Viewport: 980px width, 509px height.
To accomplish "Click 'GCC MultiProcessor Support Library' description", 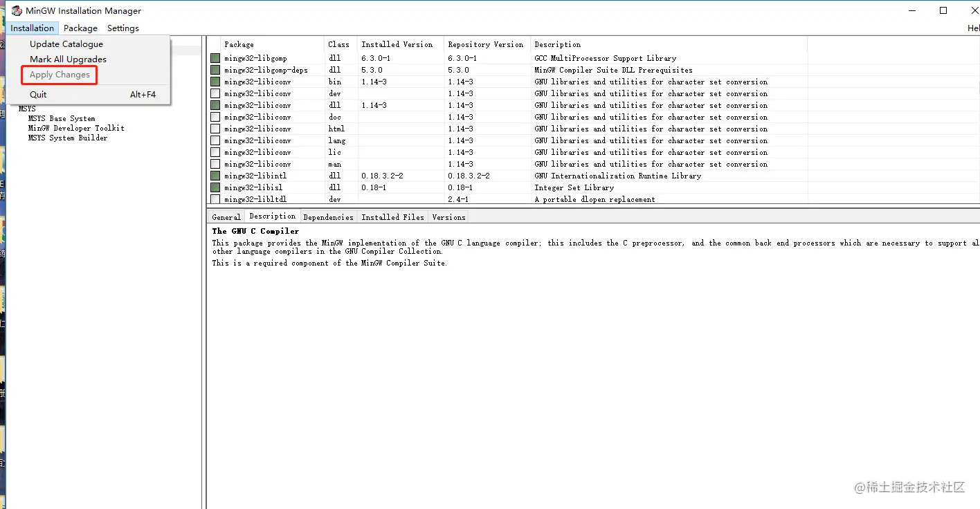I will point(605,58).
